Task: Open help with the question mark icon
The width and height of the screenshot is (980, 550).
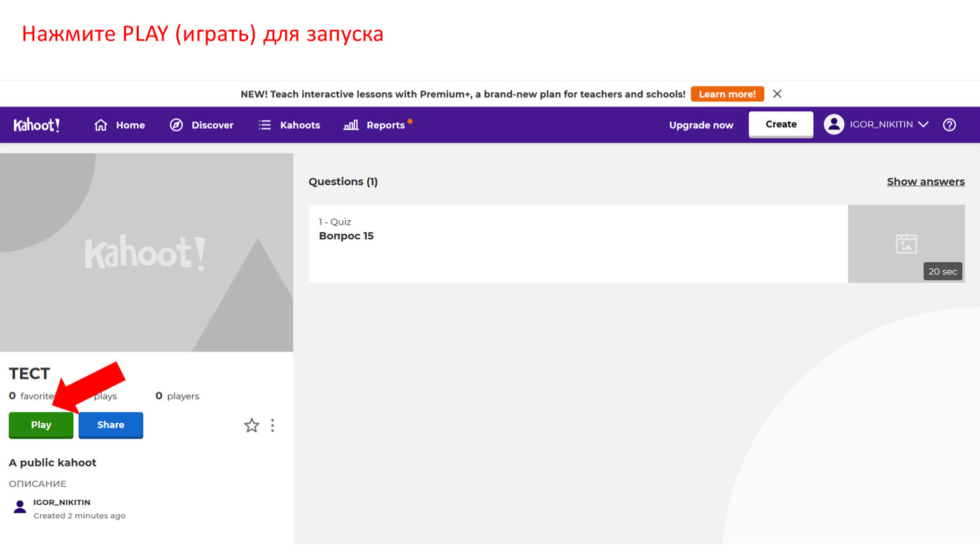Action: (949, 125)
